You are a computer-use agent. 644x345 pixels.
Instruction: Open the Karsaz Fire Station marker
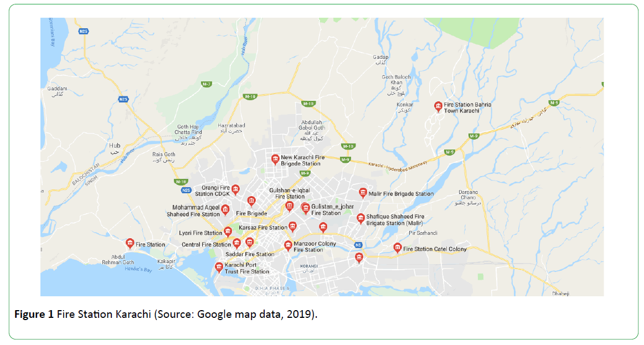[293, 226]
